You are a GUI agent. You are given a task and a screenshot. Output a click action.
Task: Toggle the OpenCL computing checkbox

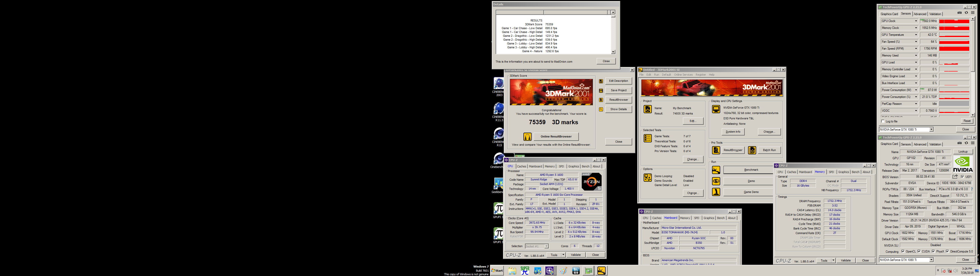(903, 252)
